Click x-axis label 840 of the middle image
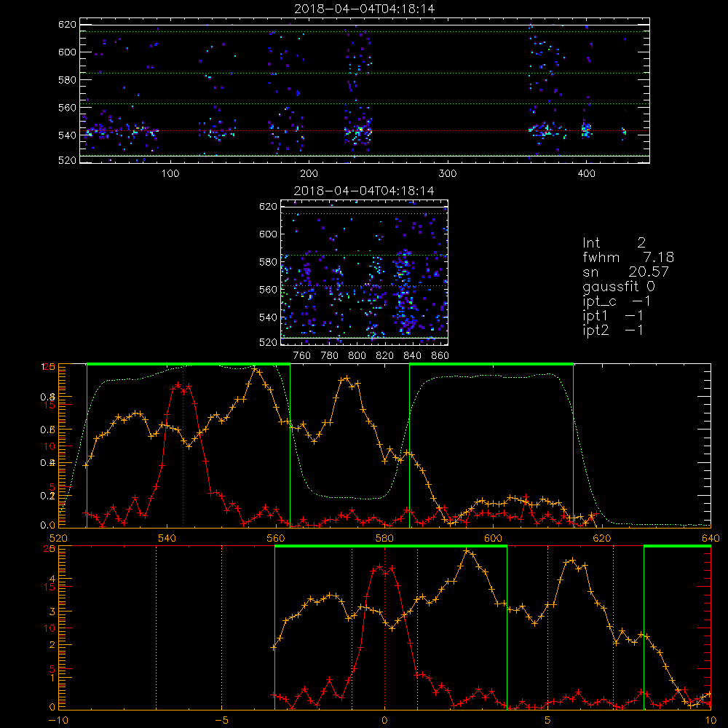The image size is (728, 728). pyautogui.click(x=412, y=356)
